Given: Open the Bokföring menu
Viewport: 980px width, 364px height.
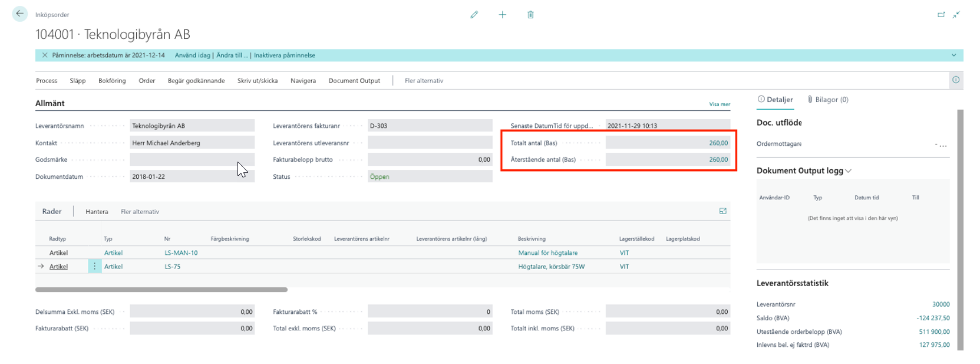Looking at the screenshot, I should pos(112,81).
